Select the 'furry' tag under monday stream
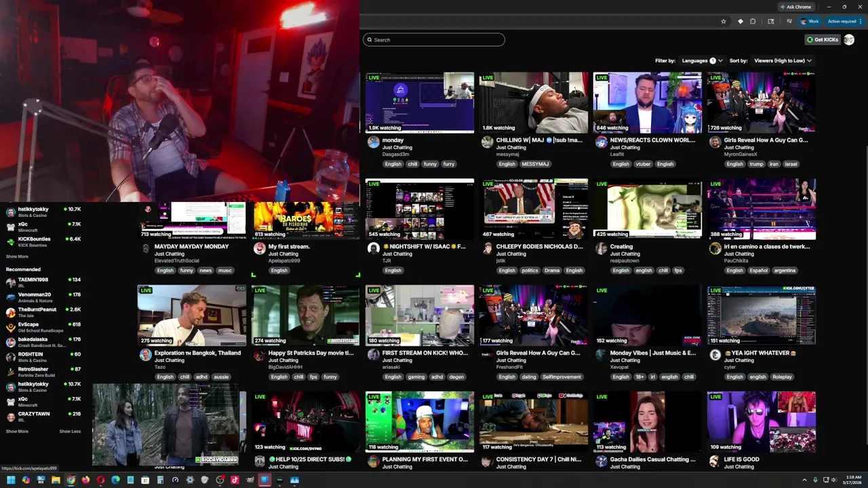The image size is (868, 488). pos(449,164)
